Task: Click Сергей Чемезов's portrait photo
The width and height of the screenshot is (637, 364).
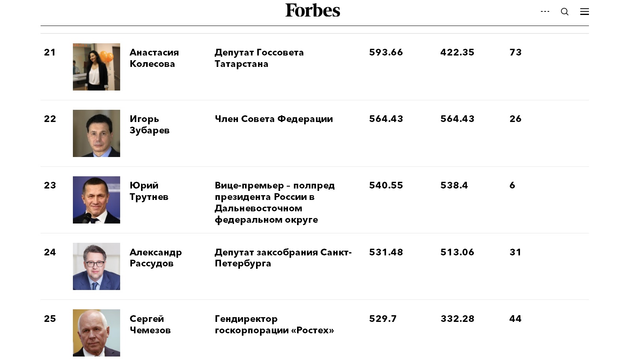Action: pos(97,333)
